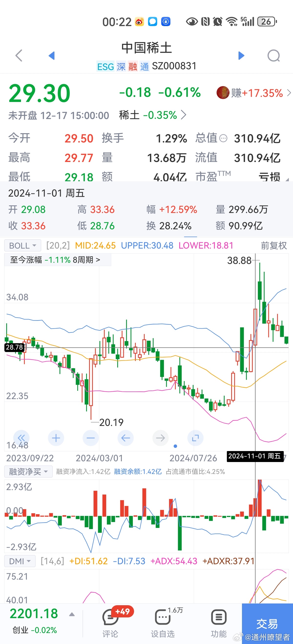Screen dimensions: 293x644
Task: Open the profit avatar 赚+17.35% entry
Action: point(254,93)
